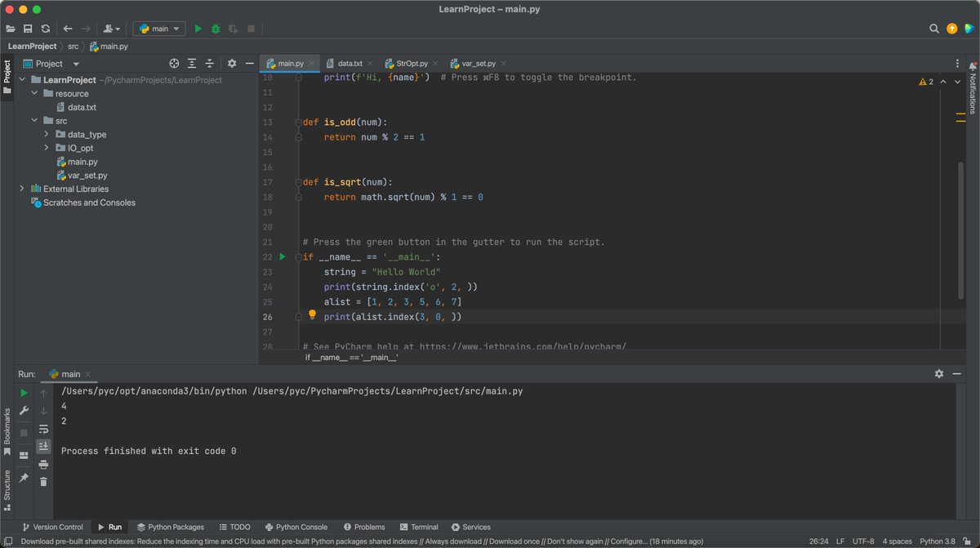The image size is (980, 548).
Task: Open the jetbrains.com help link in code
Action: (523, 346)
